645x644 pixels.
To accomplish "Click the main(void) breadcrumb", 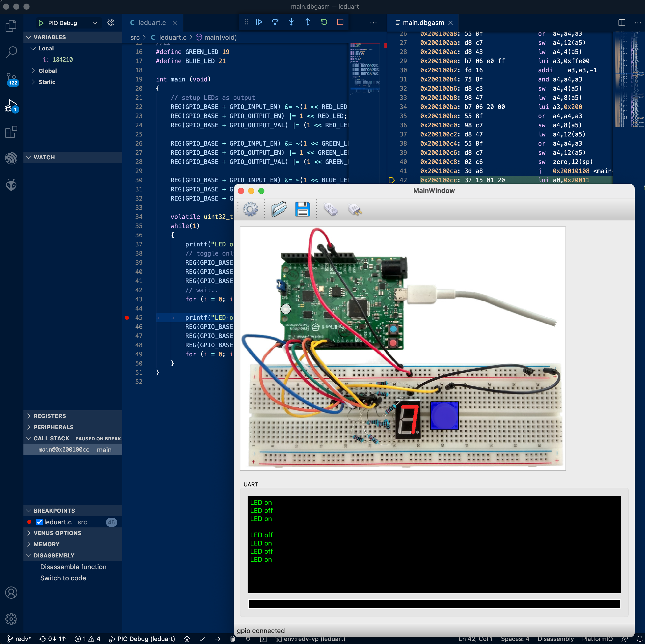I will pyautogui.click(x=216, y=37).
